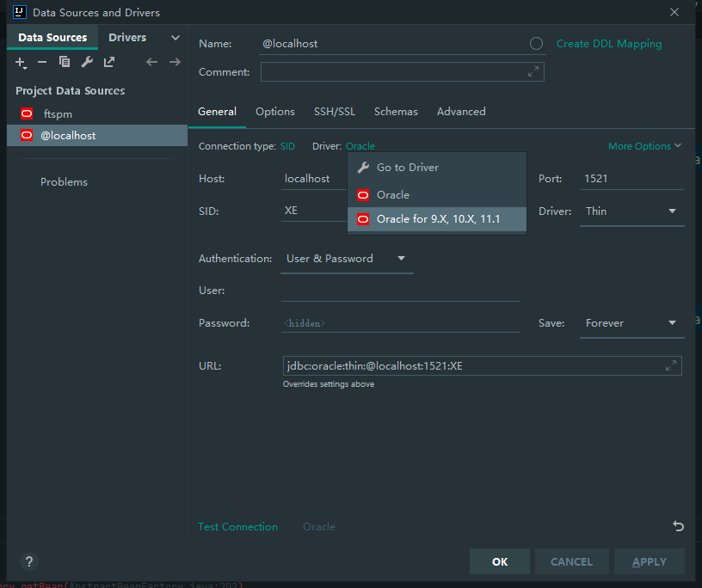Select ftspm data source
The width and height of the screenshot is (702, 588).
pos(97,113)
